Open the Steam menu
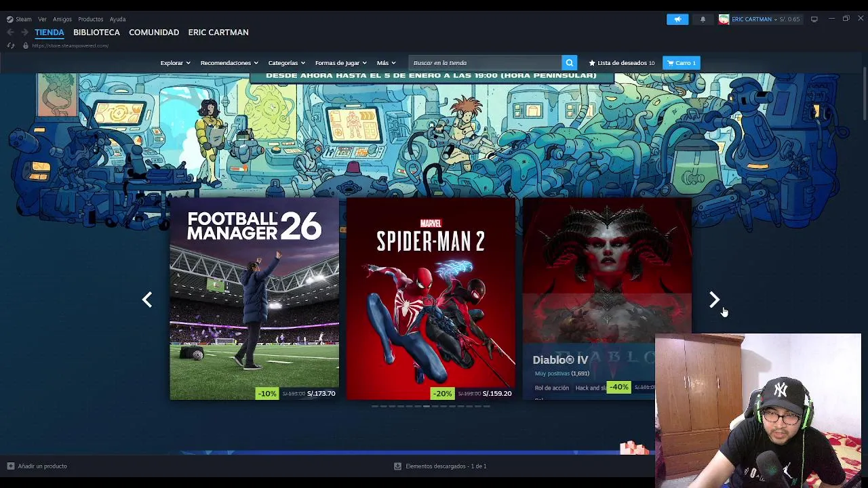The image size is (868, 488). pos(24,19)
